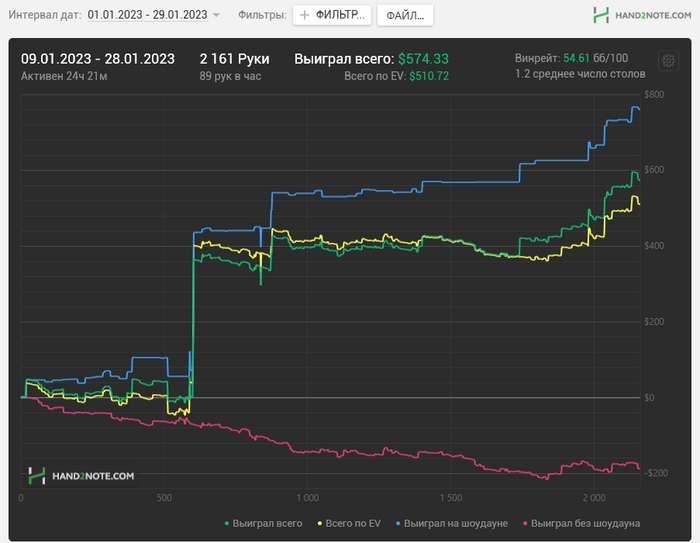Toggle the Выиграл всего legend series
Image resolution: width=700 pixels, height=543 pixels.
coord(263,523)
